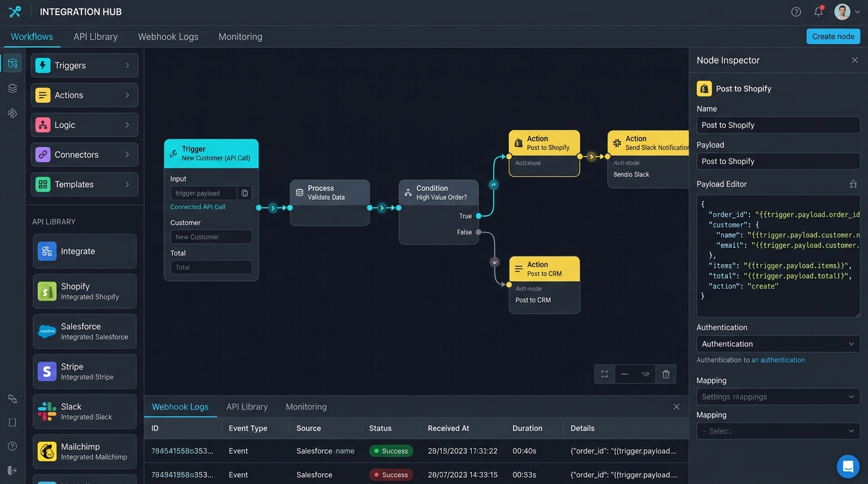Image resolution: width=868 pixels, height=484 pixels.
Task: Open the user profile avatar
Action: pos(842,11)
